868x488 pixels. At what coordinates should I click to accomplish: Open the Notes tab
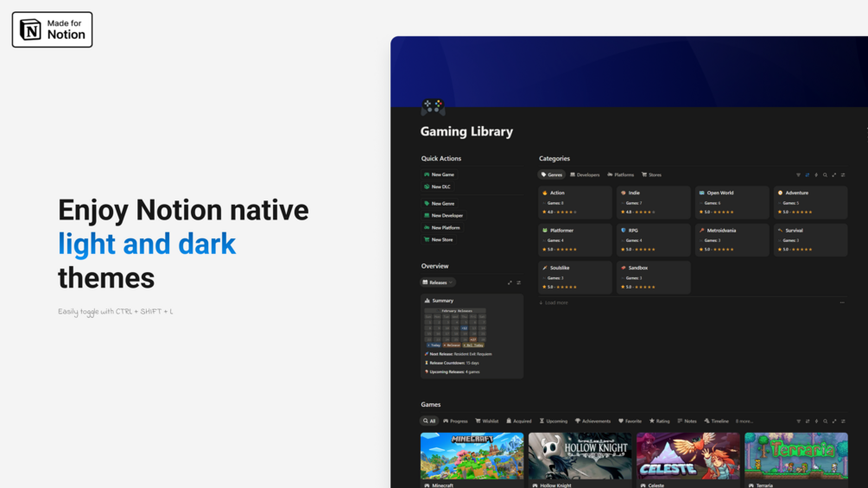687,421
